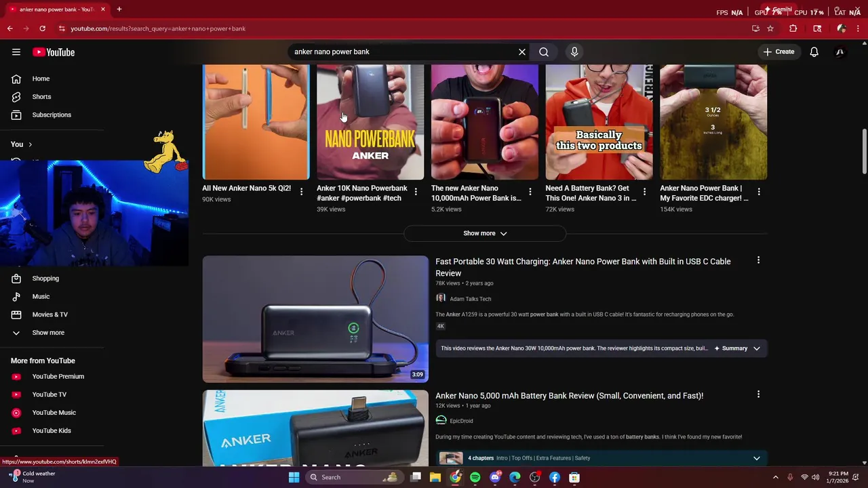Open the Chrome profile avatar

point(841,28)
